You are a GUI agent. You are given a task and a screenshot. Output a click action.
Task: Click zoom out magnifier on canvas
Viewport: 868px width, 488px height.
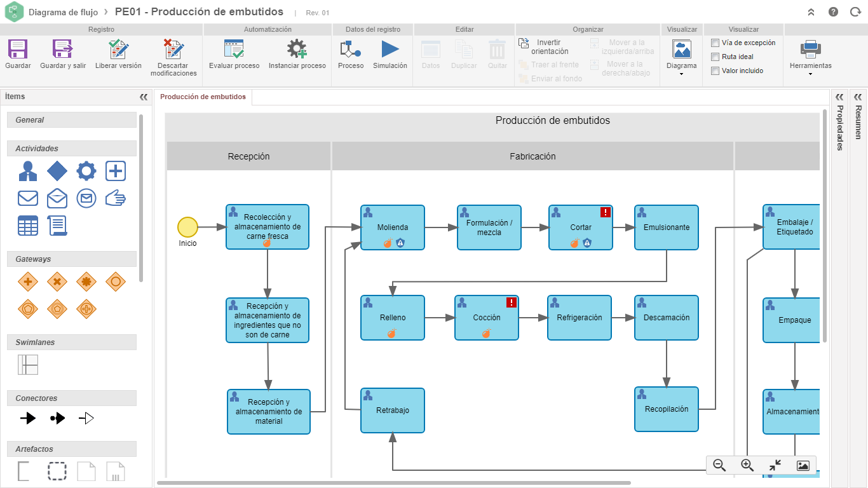coord(719,465)
